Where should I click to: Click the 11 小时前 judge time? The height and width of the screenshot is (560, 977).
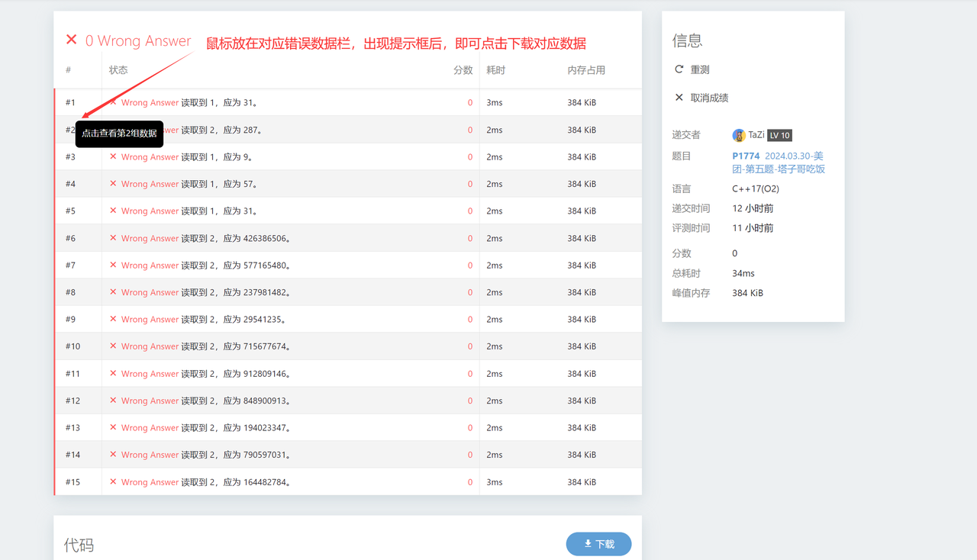[x=753, y=228]
